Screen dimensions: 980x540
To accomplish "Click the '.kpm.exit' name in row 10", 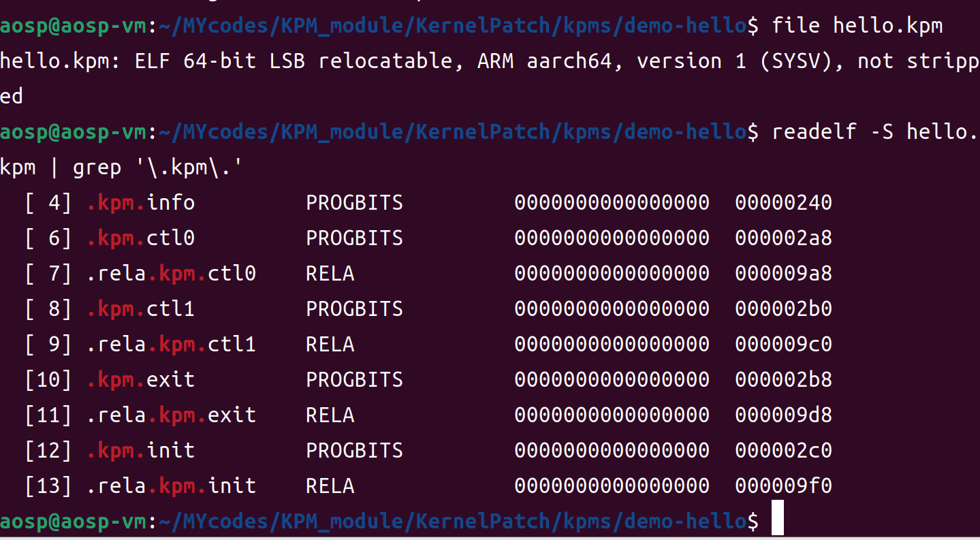I will 141,379.
